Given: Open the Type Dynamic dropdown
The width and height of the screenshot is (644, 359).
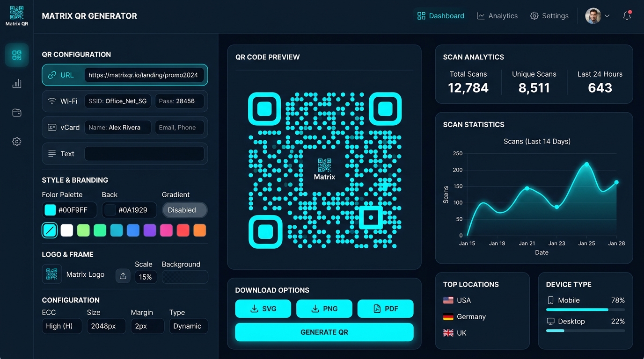Looking at the screenshot, I should [x=189, y=326].
